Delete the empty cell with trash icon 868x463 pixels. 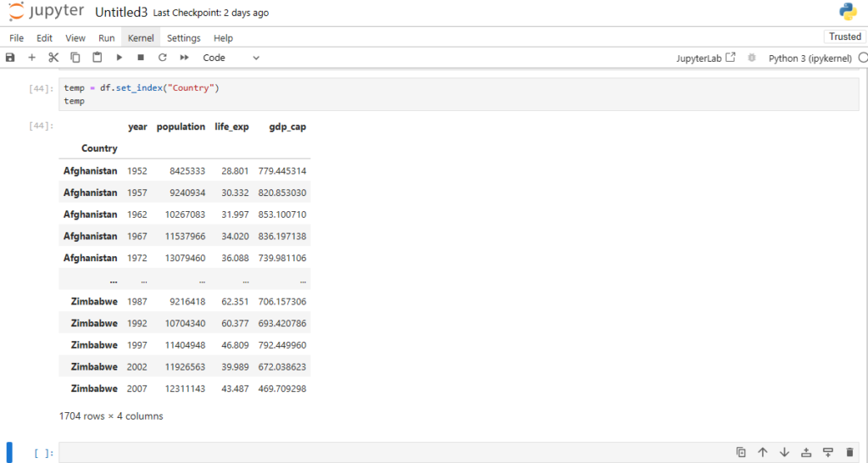click(x=850, y=453)
